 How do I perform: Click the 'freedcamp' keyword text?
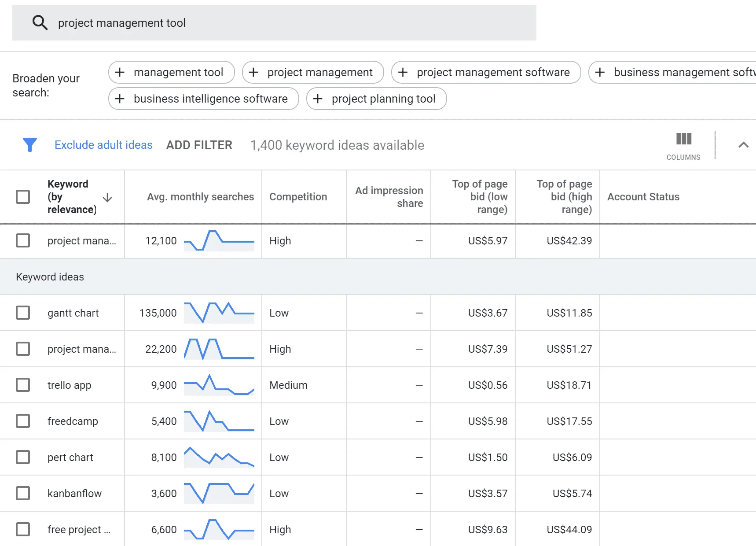(x=73, y=421)
